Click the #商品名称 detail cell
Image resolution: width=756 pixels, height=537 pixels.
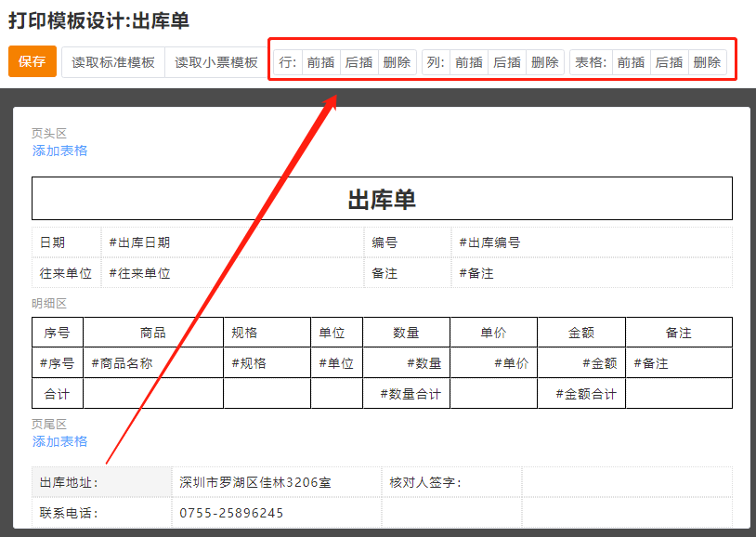tap(153, 363)
